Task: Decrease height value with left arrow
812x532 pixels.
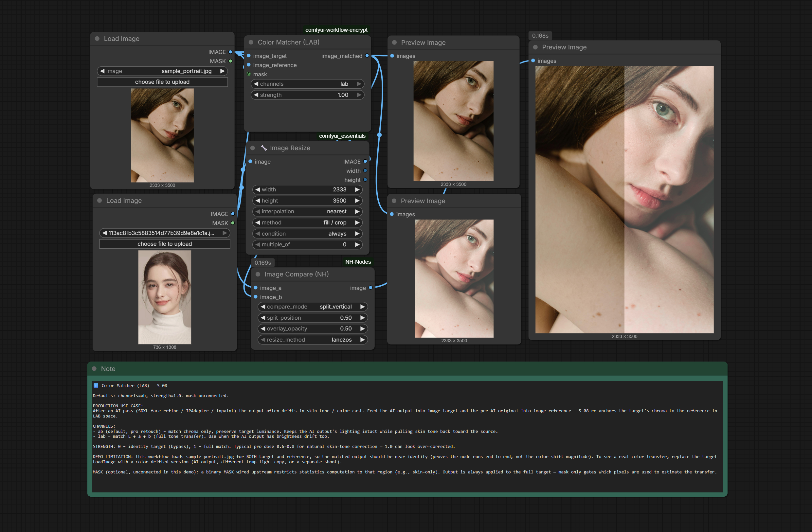Action: (x=258, y=201)
